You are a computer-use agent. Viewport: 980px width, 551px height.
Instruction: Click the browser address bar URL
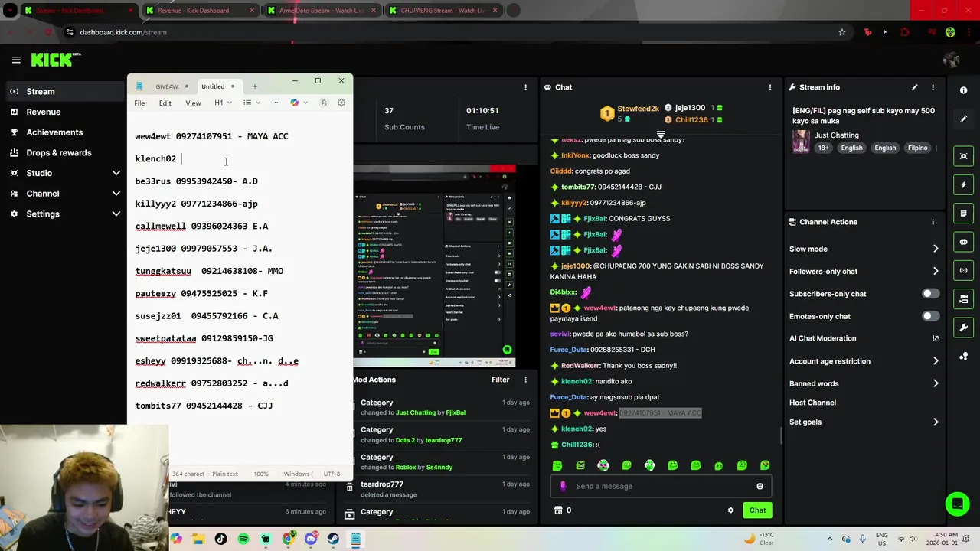point(123,32)
